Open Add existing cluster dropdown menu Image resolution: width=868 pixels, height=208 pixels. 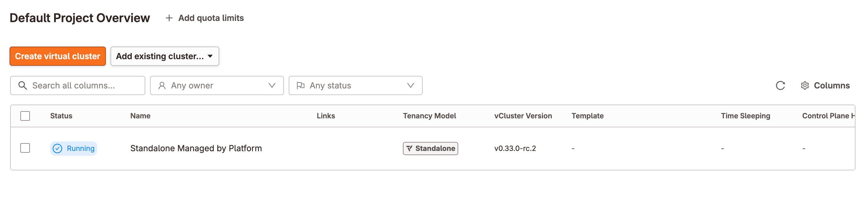164,56
